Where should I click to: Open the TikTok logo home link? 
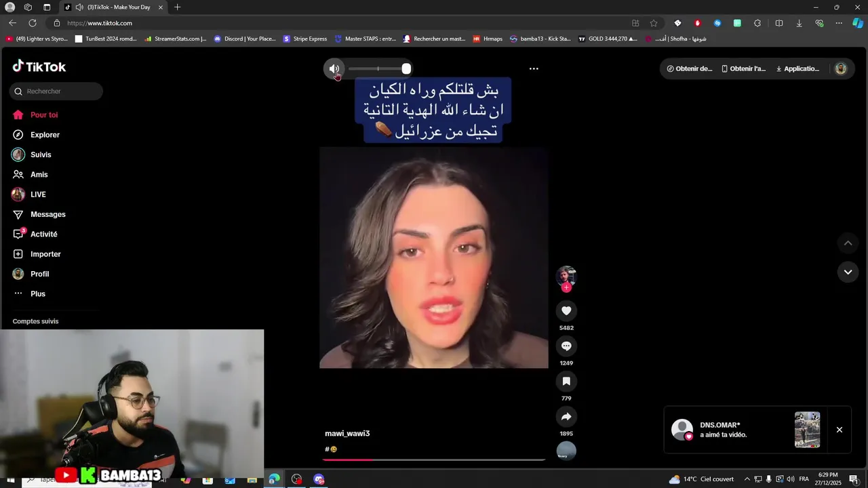(39, 66)
